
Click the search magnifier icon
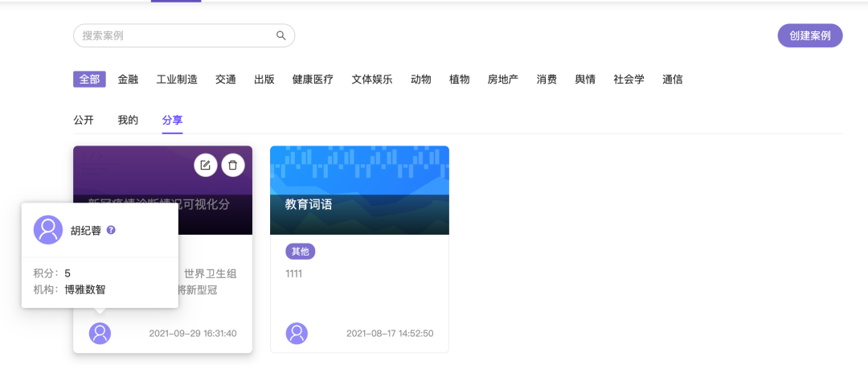(x=280, y=35)
